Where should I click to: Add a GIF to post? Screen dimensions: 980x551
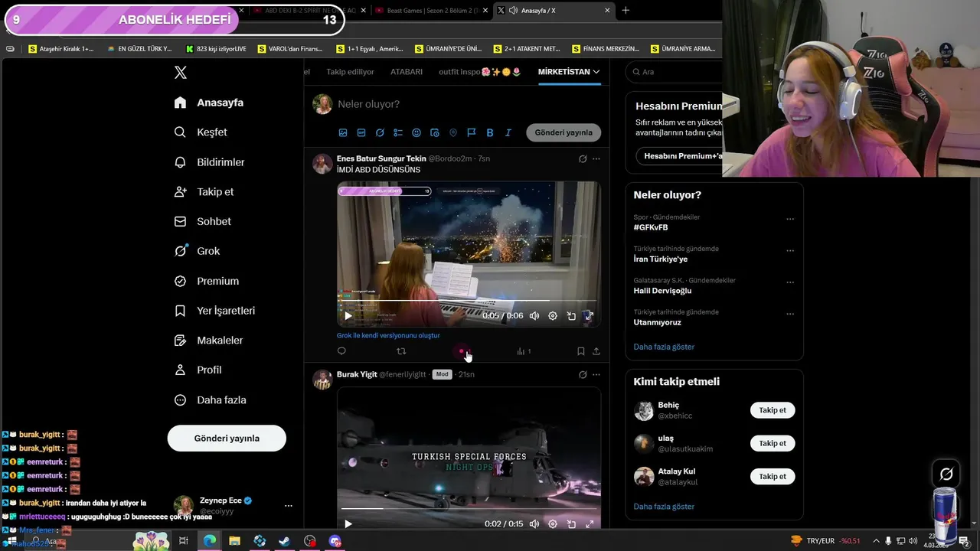click(361, 132)
